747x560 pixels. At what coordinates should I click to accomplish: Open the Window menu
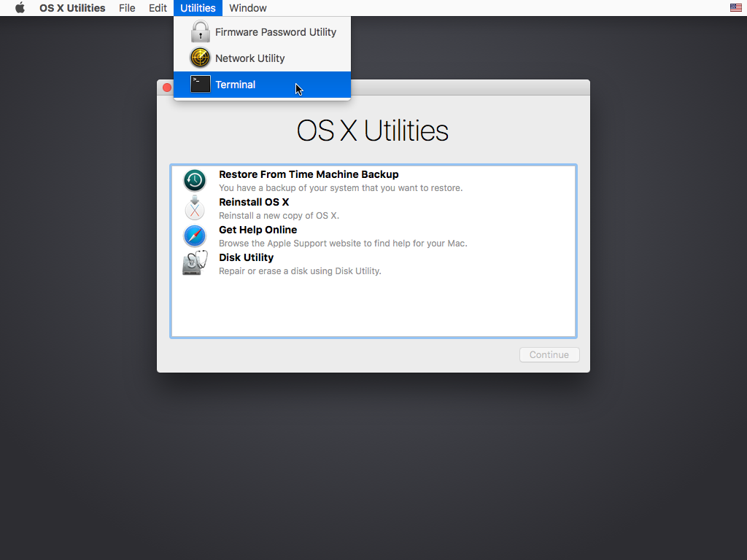point(247,8)
